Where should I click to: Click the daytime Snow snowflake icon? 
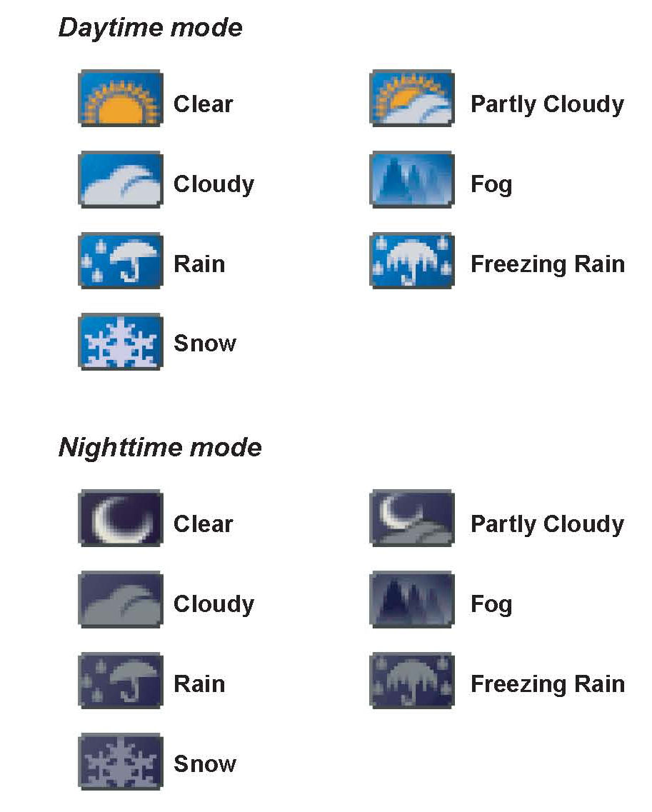(x=120, y=341)
